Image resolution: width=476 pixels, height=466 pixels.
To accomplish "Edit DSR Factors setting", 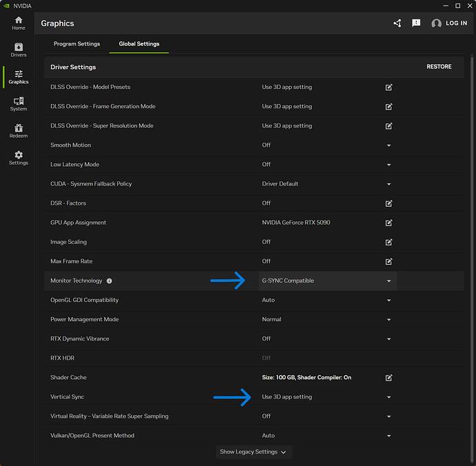I will 388,203.
